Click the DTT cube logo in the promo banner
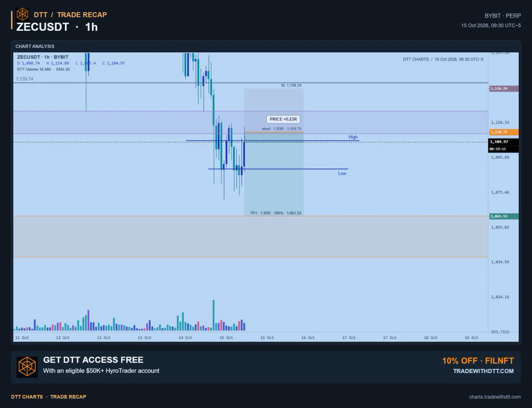The width and height of the screenshot is (532, 408). [x=27, y=367]
